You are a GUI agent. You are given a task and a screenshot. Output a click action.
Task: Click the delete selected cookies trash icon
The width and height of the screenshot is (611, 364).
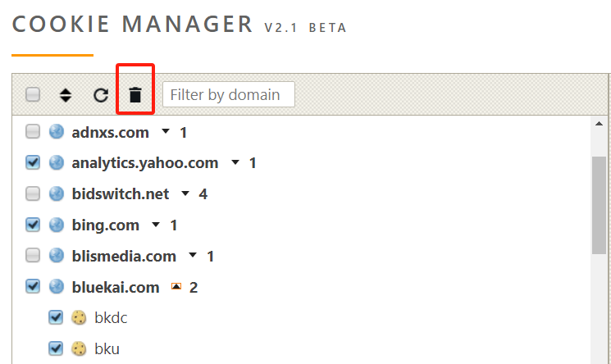[x=135, y=95]
